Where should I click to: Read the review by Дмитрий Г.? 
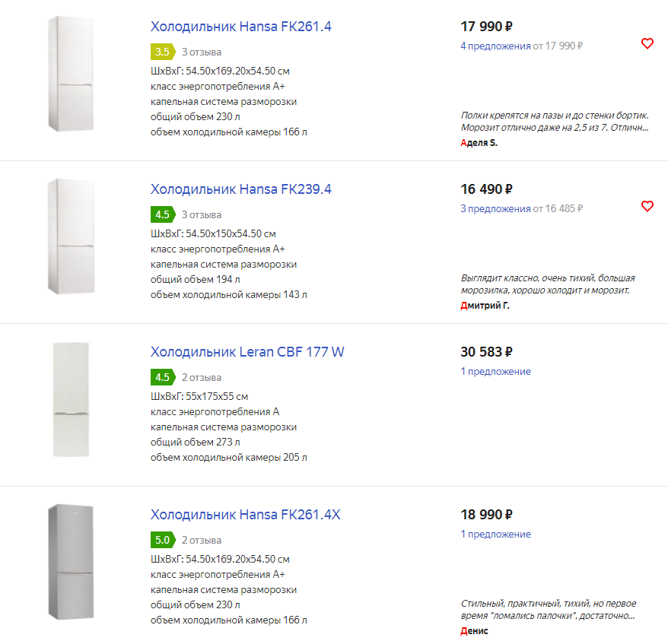[548, 284]
